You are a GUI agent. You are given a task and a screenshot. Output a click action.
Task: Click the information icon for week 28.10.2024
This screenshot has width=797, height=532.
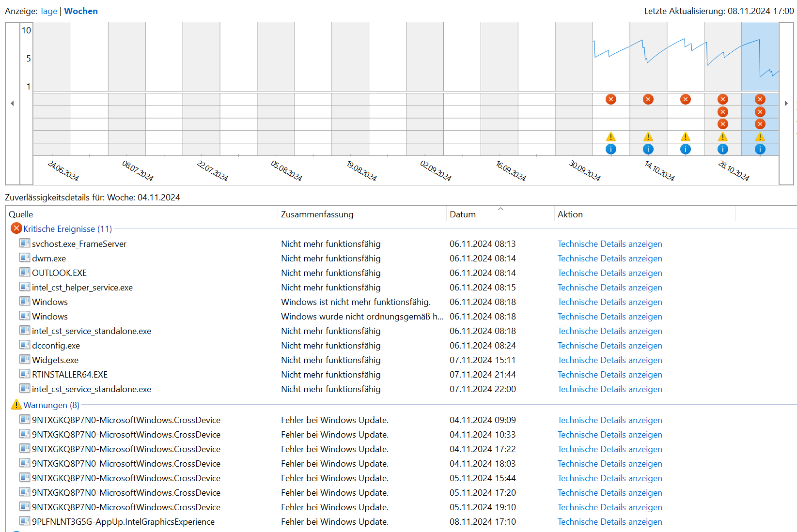pyautogui.click(x=723, y=149)
